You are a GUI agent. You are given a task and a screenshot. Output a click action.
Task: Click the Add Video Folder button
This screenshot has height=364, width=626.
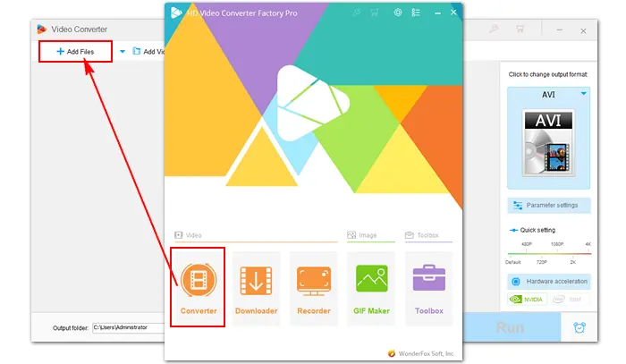(x=148, y=52)
